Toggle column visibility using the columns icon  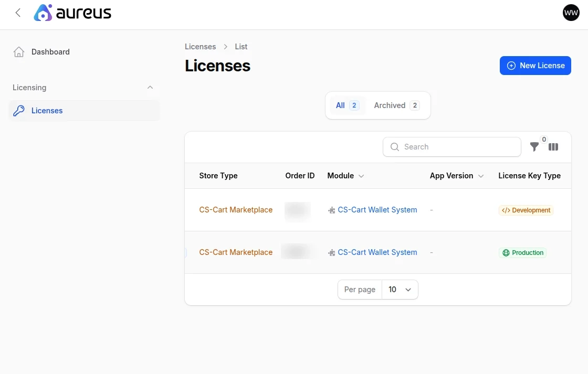tap(553, 147)
